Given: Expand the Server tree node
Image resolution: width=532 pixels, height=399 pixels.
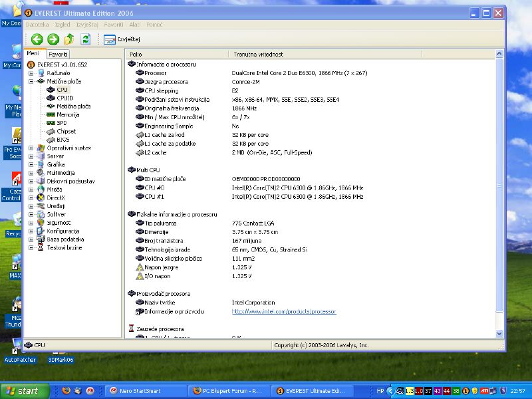Looking at the screenshot, I should (x=31, y=156).
